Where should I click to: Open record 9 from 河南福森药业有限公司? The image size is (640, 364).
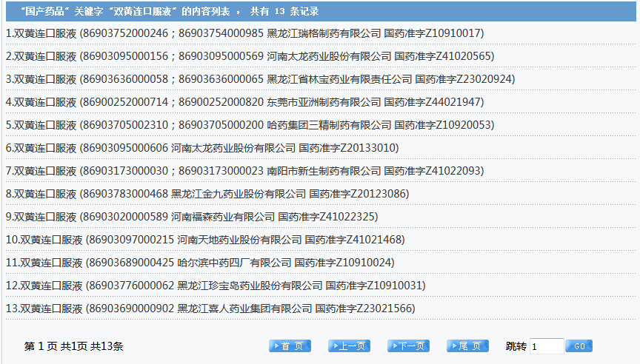tap(192, 217)
